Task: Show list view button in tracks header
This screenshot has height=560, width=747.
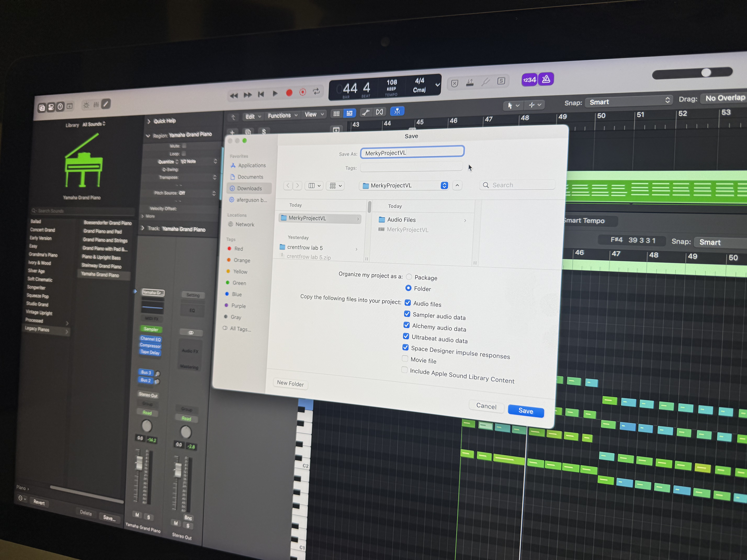Action: 350,113
